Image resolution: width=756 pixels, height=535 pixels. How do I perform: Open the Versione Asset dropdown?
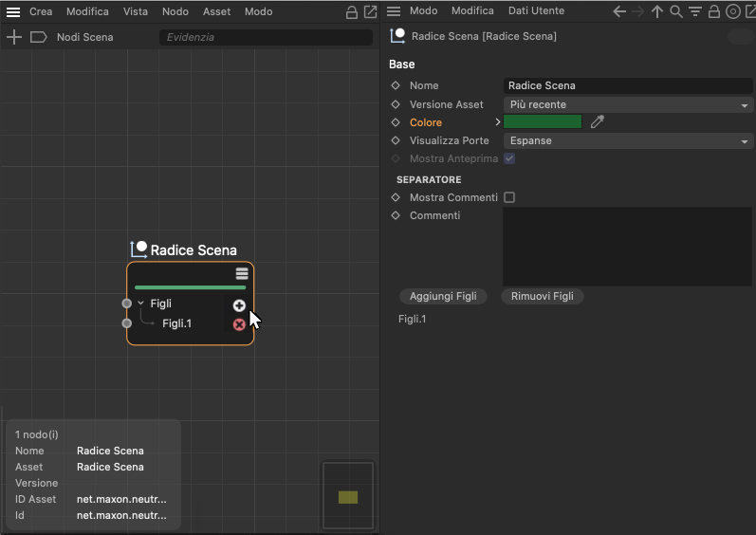point(628,104)
